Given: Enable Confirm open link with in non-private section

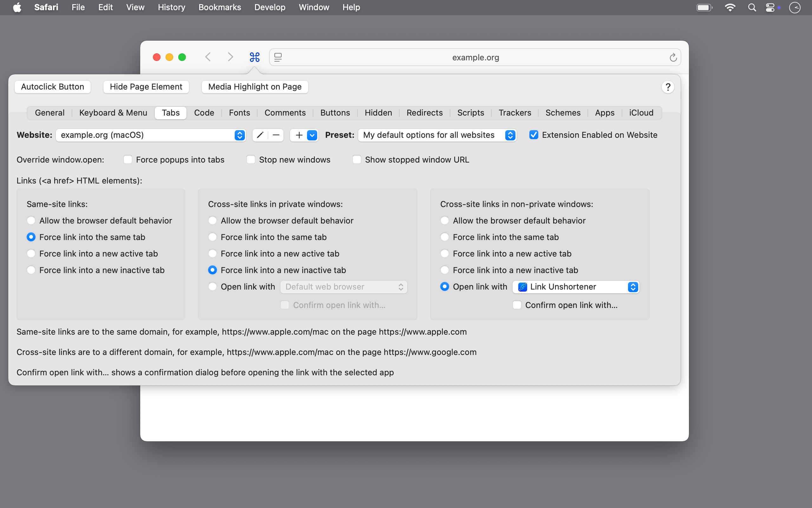Looking at the screenshot, I should pos(517,305).
